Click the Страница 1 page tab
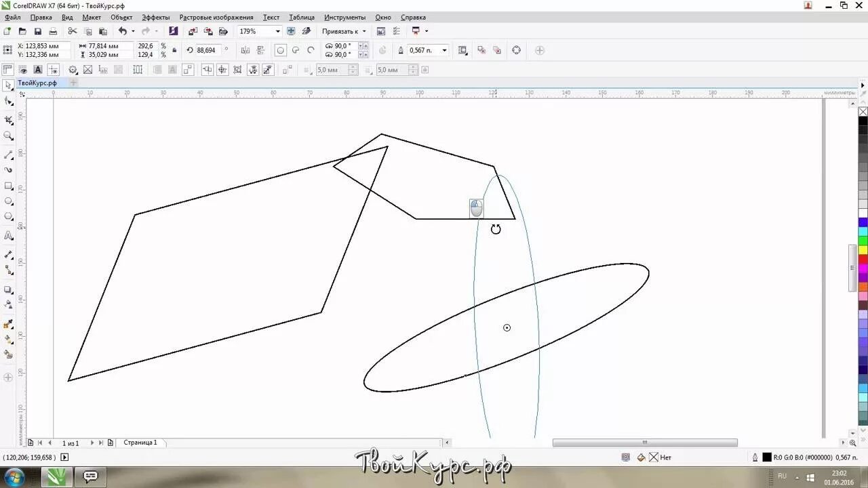 [x=140, y=442]
